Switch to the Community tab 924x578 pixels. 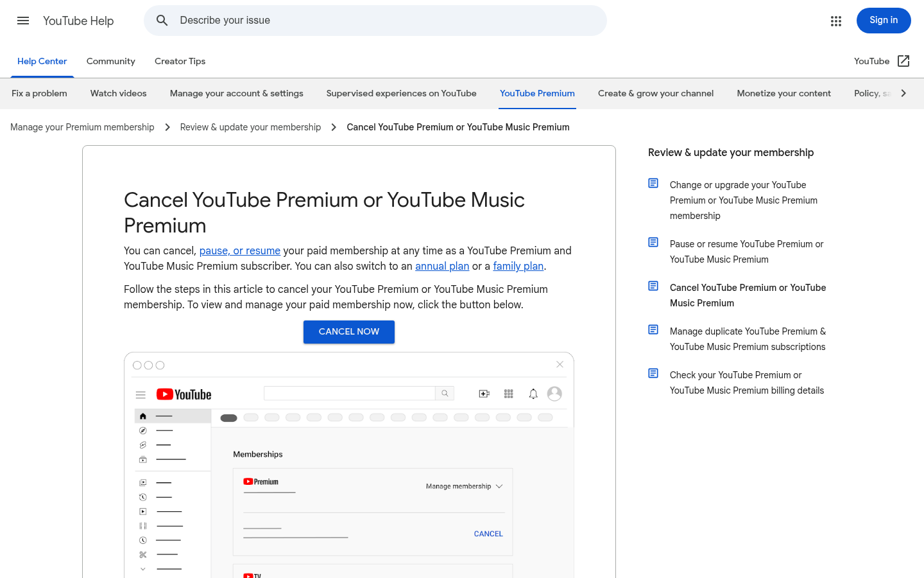(111, 61)
